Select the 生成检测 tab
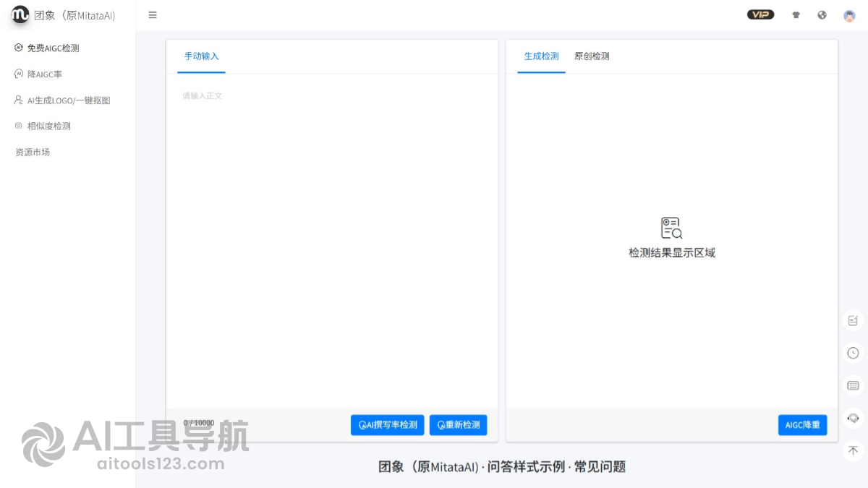Viewport: 868px width, 488px height. coord(541,56)
